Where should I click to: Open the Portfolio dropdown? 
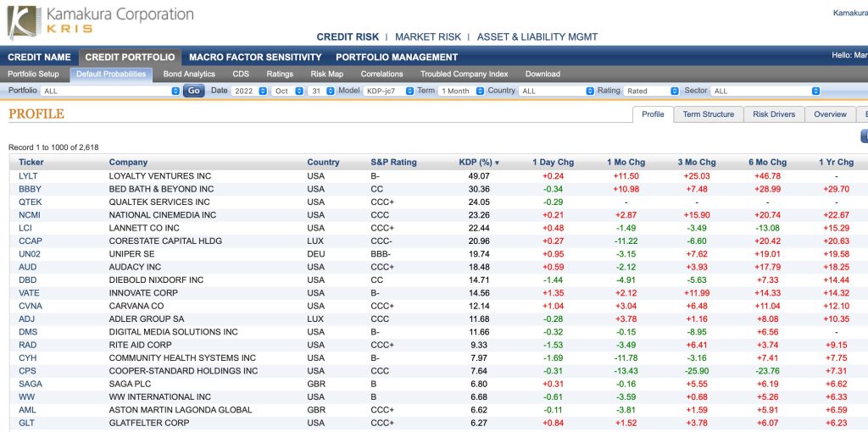tap(110, 91)
